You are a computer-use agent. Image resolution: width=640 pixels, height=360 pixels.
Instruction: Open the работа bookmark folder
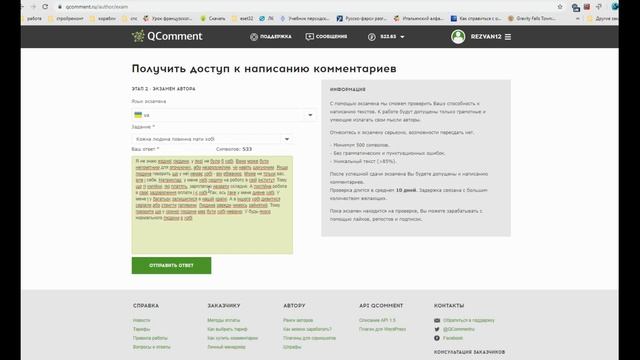pos(31,18)
